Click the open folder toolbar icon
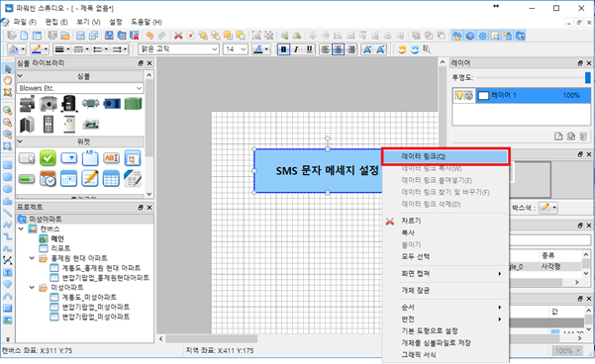The width and height of the screenshot is (595, 364). 65,36
